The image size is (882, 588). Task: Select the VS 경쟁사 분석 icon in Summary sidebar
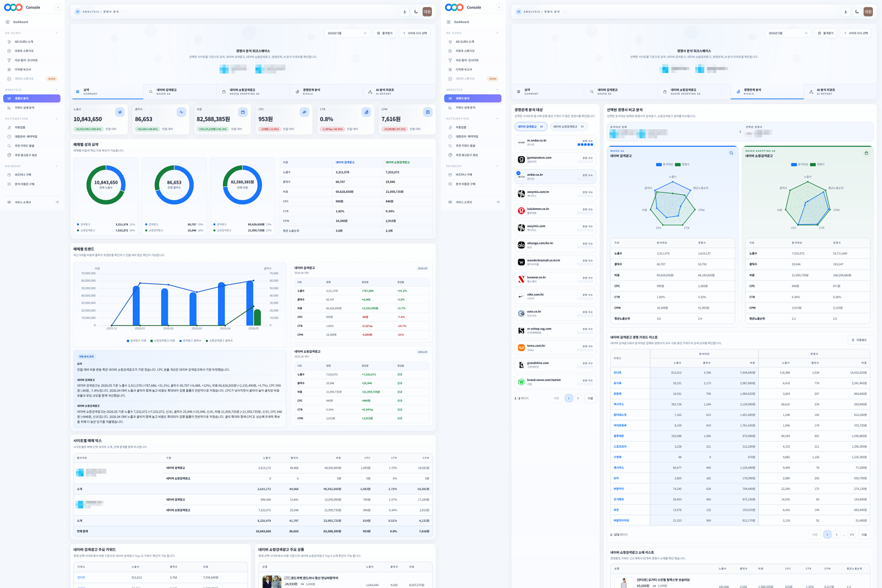[x=9, y=98]
